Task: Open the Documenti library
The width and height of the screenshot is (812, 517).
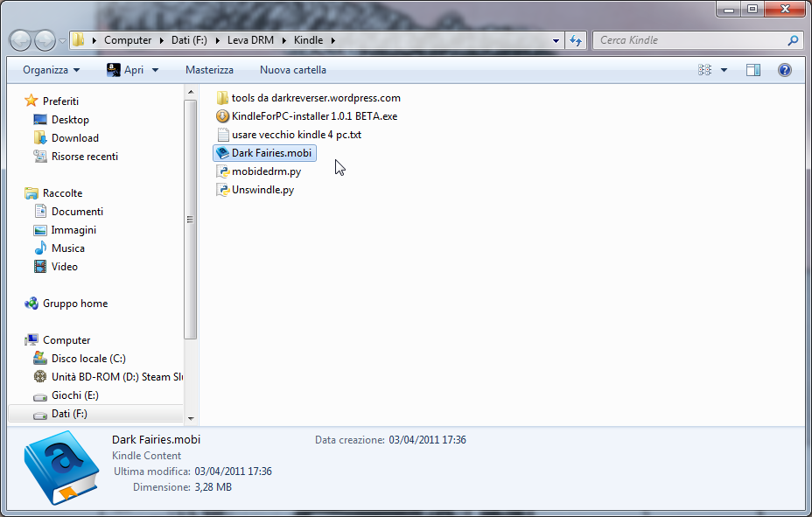Action: [x=77, y=212]
